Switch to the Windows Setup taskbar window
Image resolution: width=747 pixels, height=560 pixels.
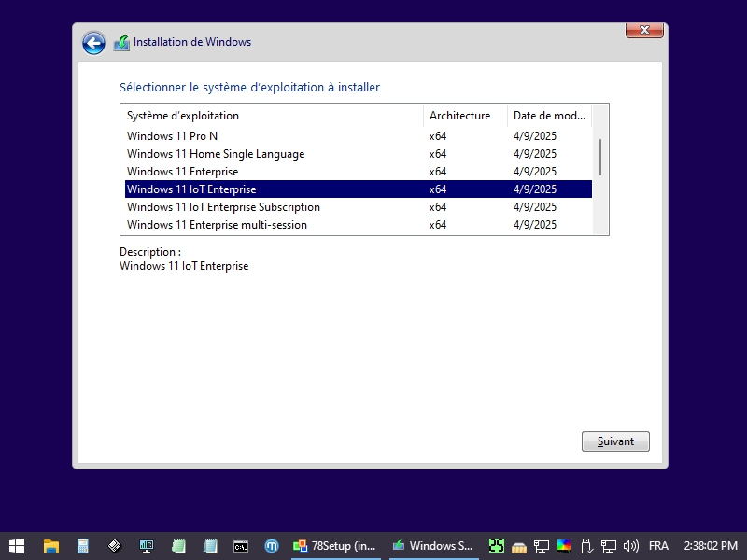point(432,546)
